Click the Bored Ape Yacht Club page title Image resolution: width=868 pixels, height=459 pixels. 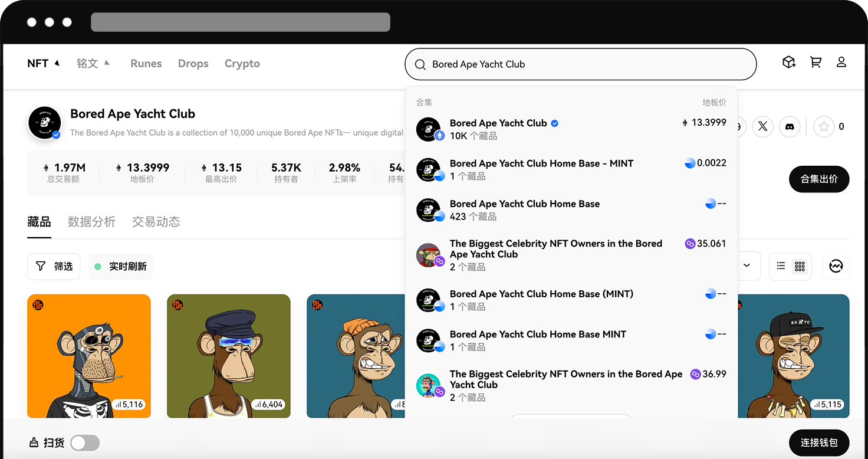pos(133,114)
